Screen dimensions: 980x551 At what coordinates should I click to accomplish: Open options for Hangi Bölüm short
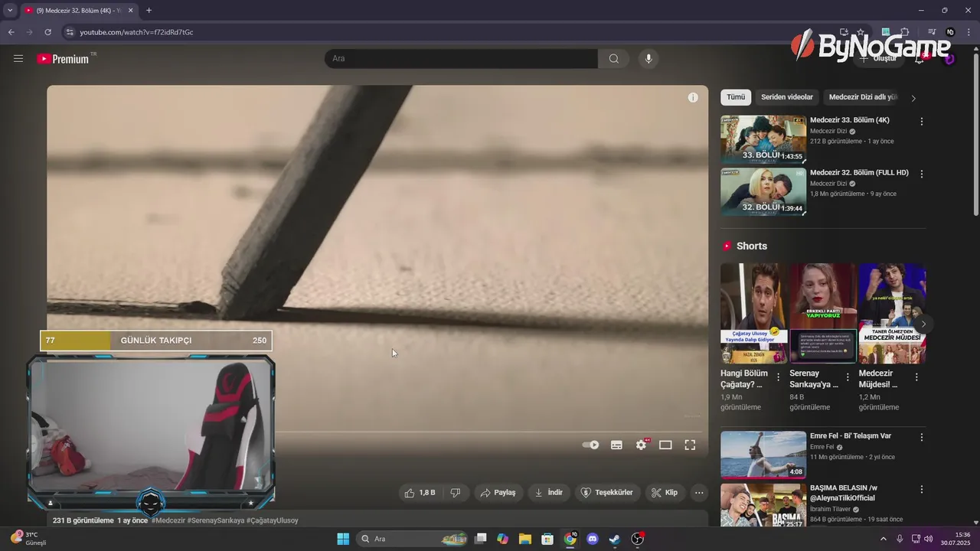tap(779, 377)
